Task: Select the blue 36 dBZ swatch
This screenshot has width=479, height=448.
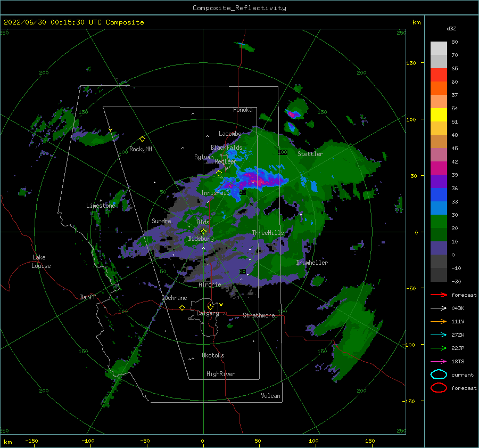Action: (x=439, y=194)
